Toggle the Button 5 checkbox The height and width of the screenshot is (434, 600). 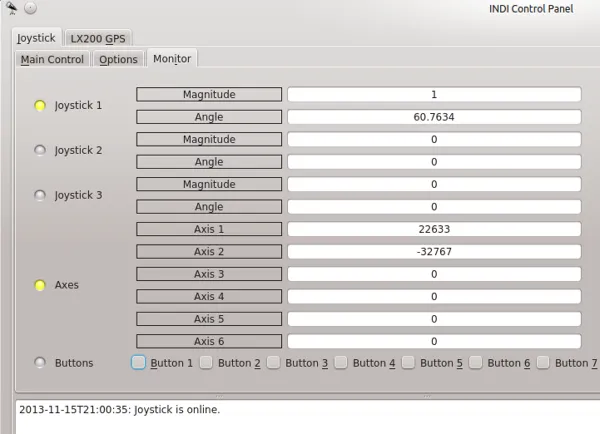click(408, 362)
